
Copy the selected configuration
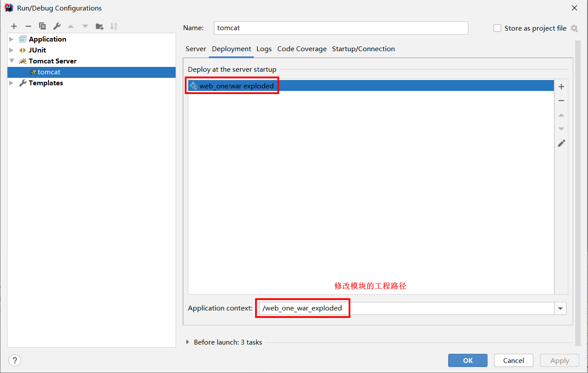pos(42,26)
